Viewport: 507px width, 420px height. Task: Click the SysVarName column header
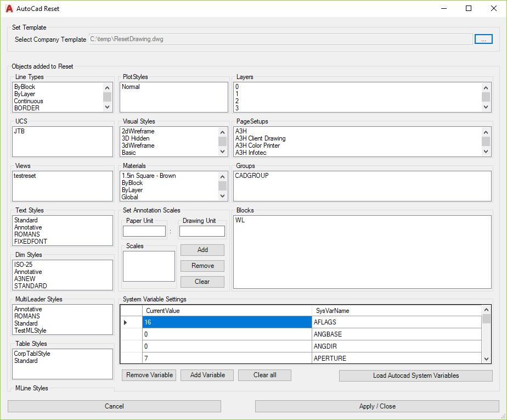[396, 311]
